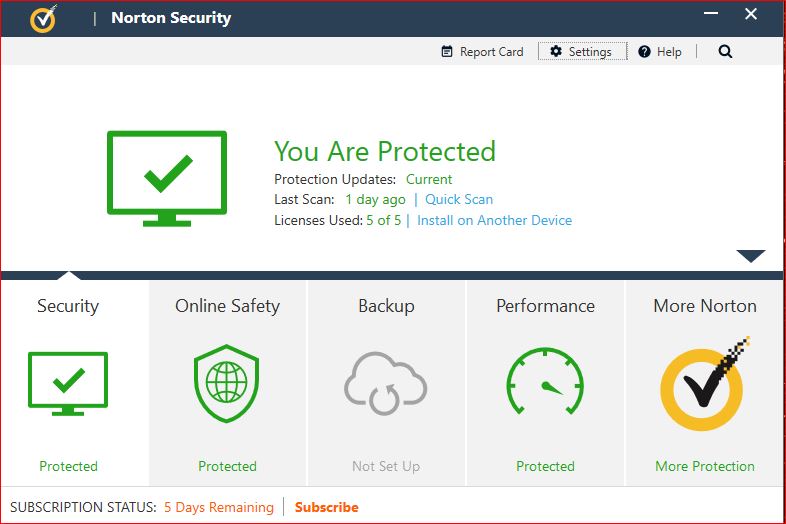Click the 'SUBSCRIPTION STATUS:' label

[83, 507]
